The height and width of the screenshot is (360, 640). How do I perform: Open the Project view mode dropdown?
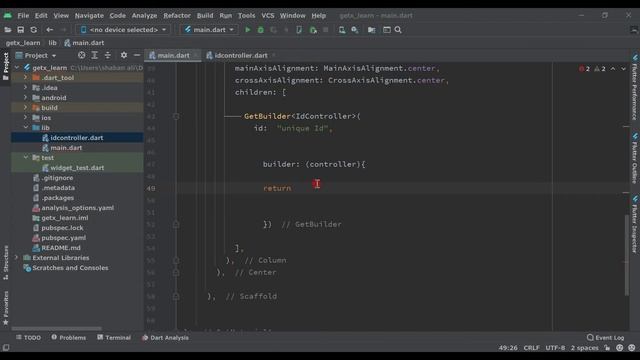pos(36,55)
